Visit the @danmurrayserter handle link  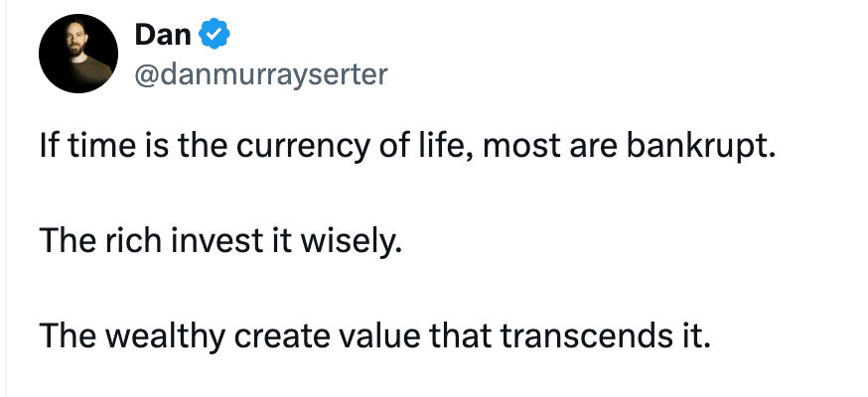click(x=261, y=74)
